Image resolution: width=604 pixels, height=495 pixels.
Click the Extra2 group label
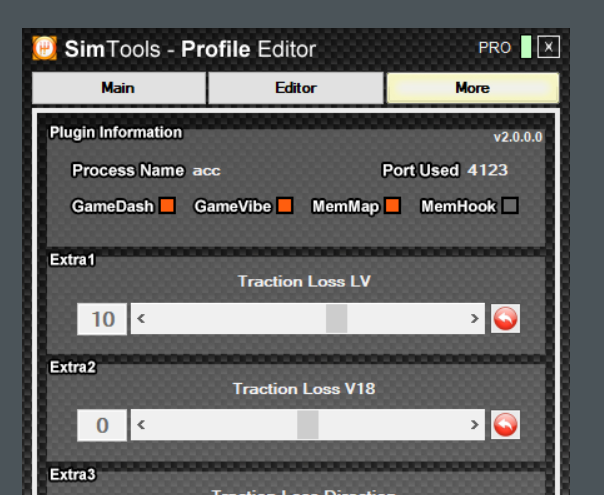[73, 367]
